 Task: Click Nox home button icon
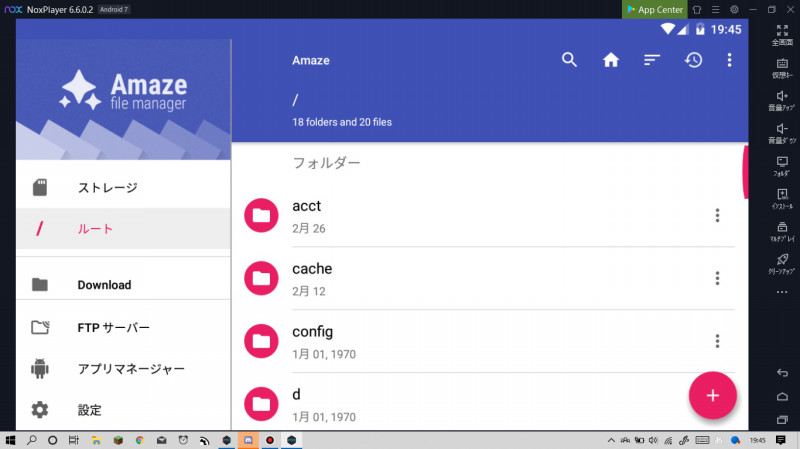click(782, 396)
